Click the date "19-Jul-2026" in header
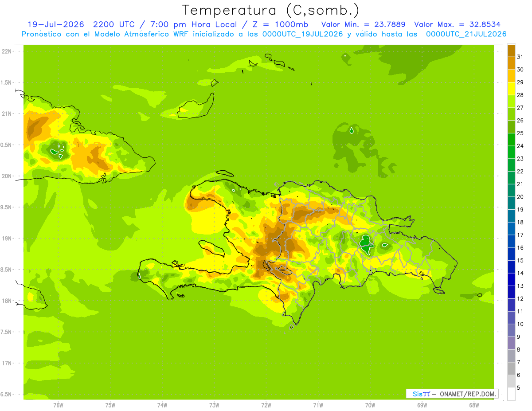 [x=56, y=24]
